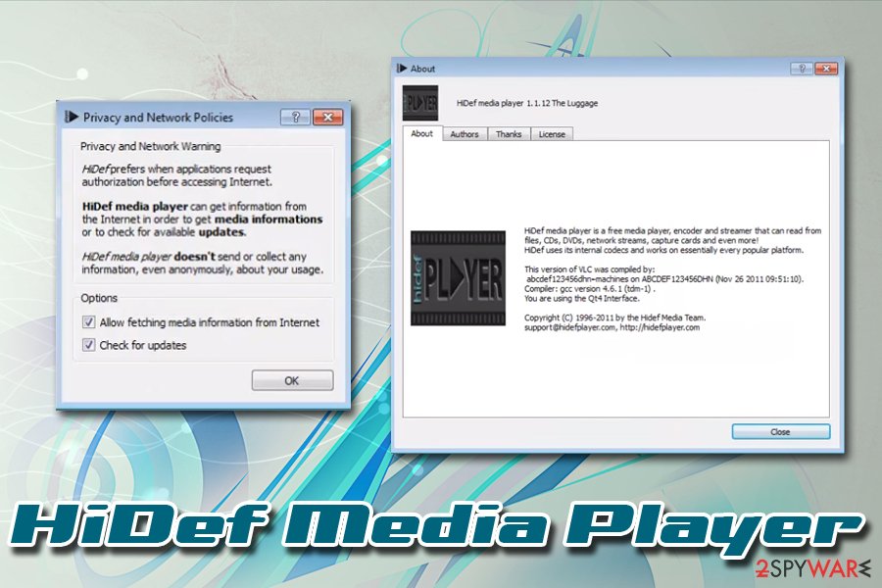The image size is (882, 588).
Task: Click the small HiDef Player logo beside version text
Action: pyautogui.click(x=421, y=101)
